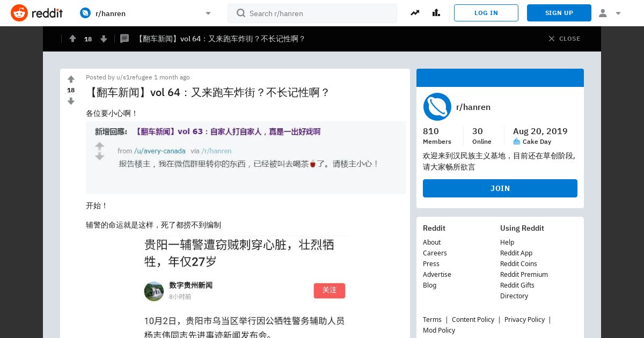Click the 数字贵州新闻 avatar thumbnail
The width and height of the screenshot is (644, 338).
point(154,291)
